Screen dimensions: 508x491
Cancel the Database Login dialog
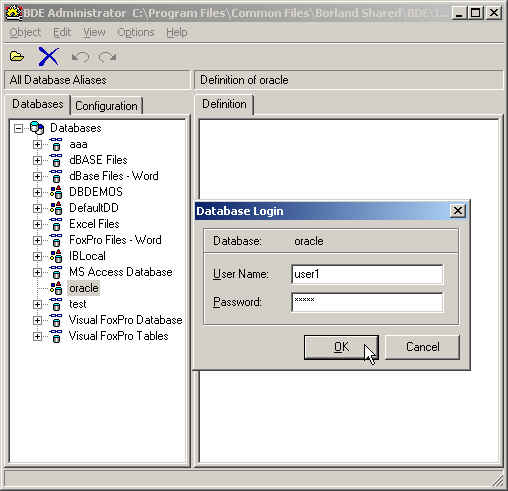[x=423, y=347]
